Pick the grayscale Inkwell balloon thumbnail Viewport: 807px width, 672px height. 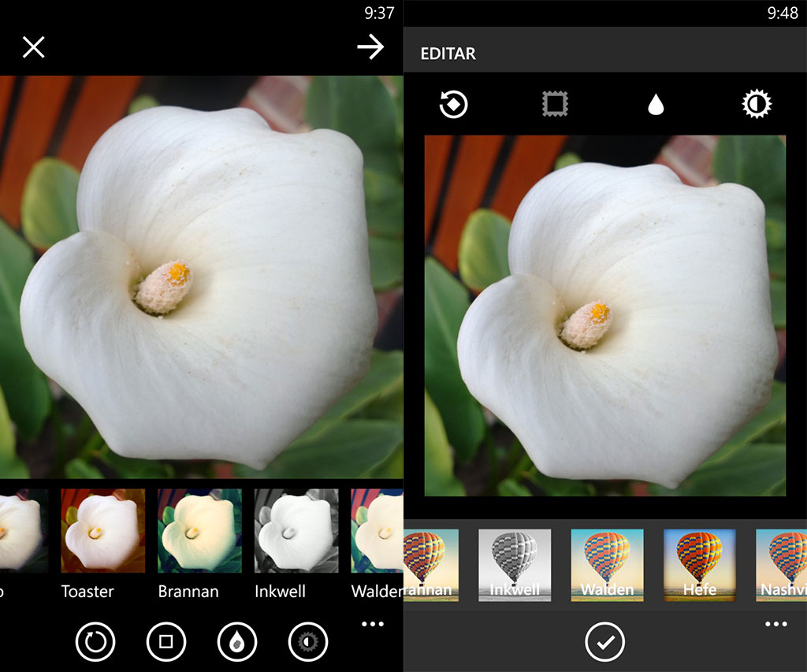(515, 564)
